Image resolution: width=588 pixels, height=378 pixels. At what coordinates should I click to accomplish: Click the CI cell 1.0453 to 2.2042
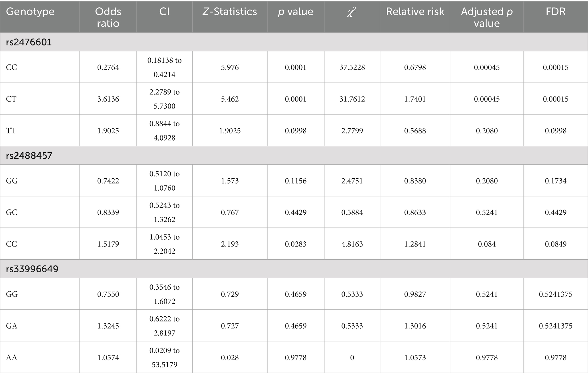(164, 244)
